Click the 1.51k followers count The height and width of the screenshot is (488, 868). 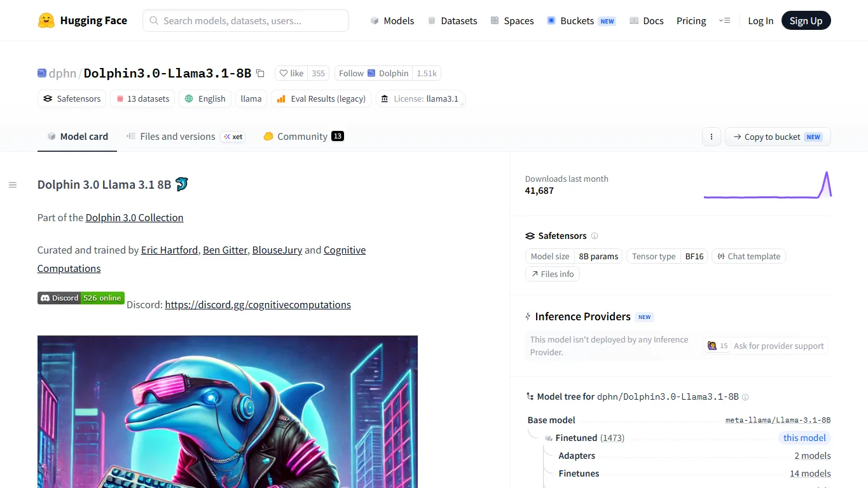point(427,73)
